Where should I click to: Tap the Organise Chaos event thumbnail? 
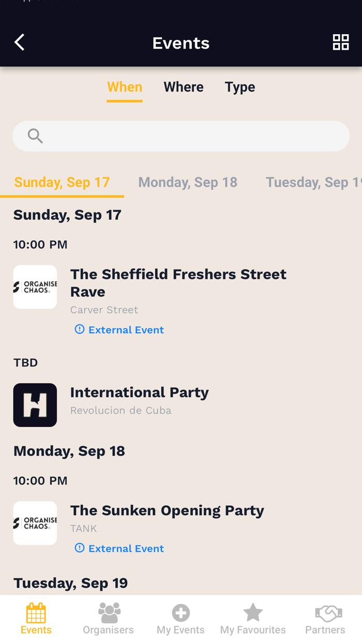click(35, 287)
